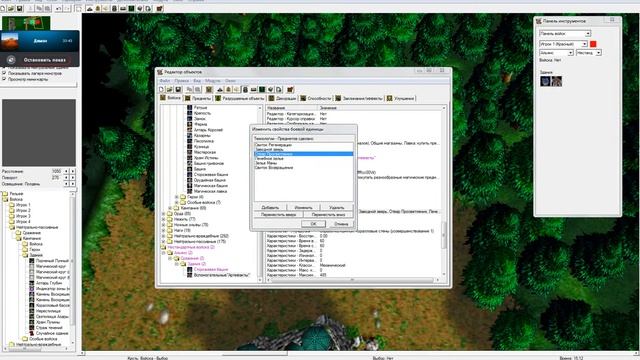Switch to Разрушаемые объекты tab

[x=240, y=98]
